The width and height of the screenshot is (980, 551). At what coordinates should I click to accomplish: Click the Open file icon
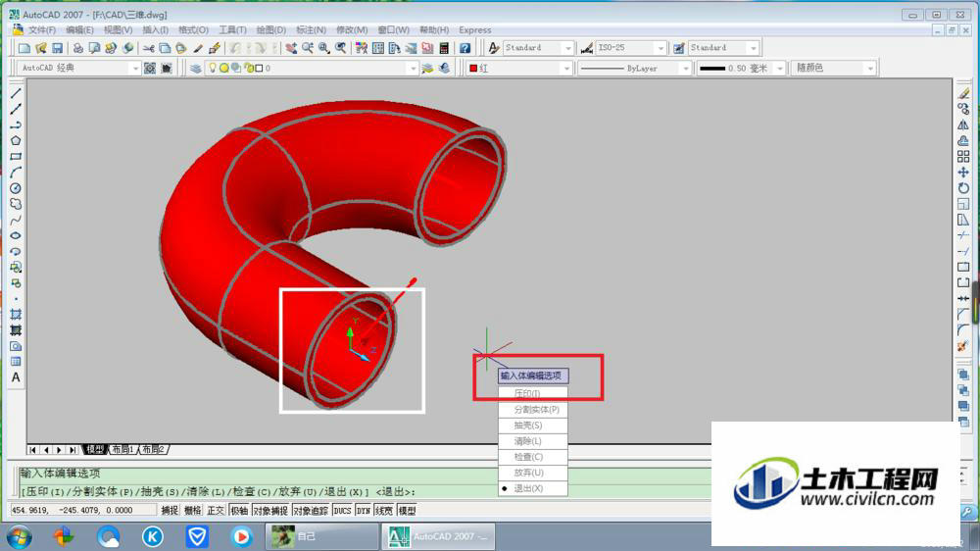pyautogui.click(x=41, y=48)
